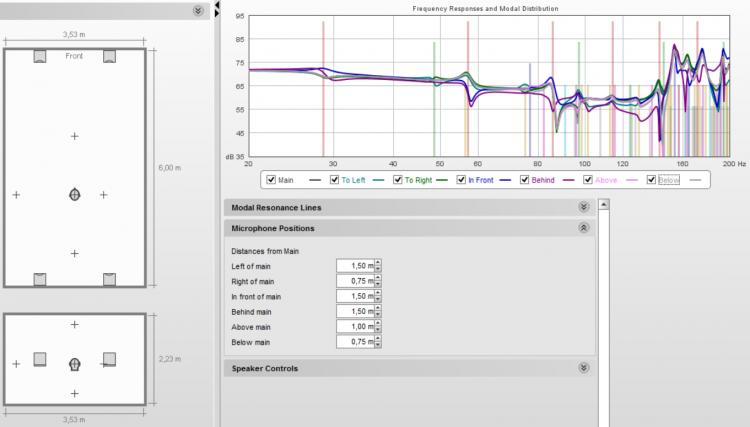Expand the Speaker Controls section

click(584, 368)
